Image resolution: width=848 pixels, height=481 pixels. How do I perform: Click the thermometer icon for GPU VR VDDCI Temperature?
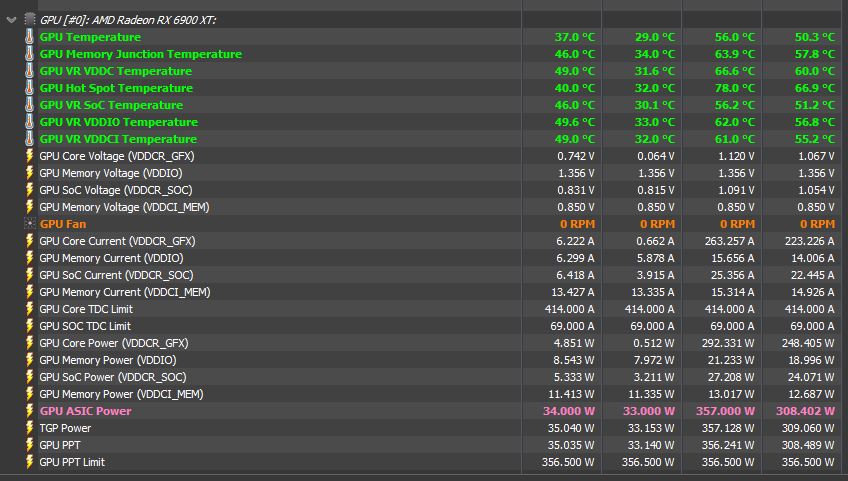tap(29, 139)
